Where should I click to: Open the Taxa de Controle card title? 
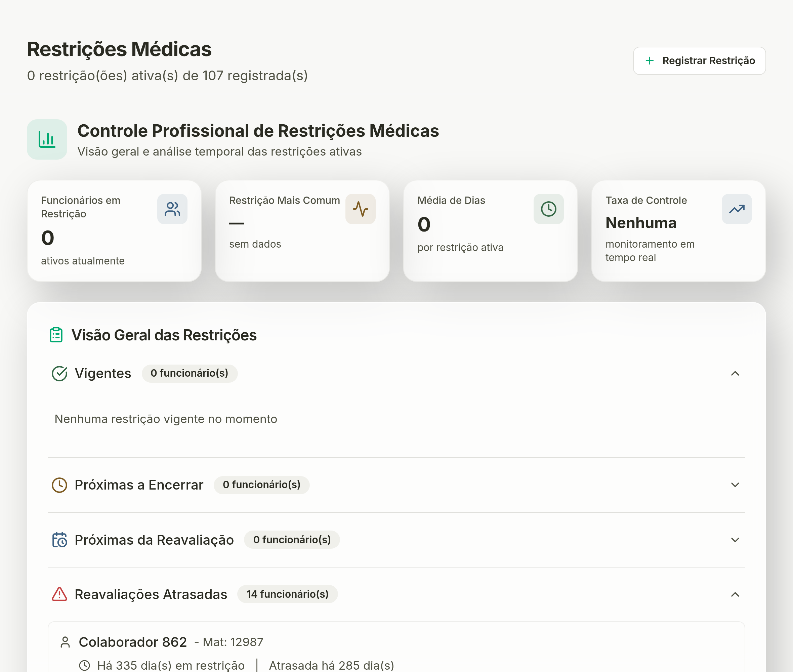[646, 200]
